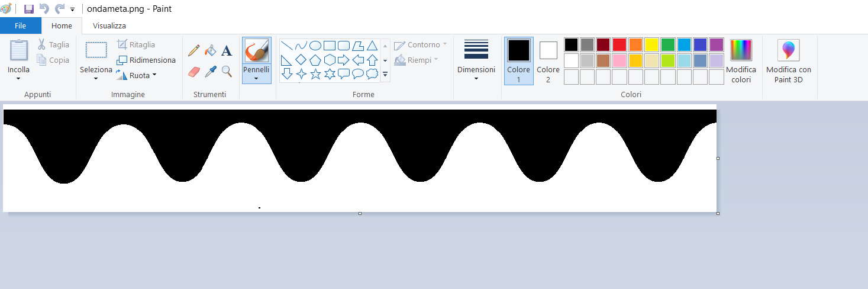Open the File menu
Screen dimensions: 868x289
click(20, 25)
